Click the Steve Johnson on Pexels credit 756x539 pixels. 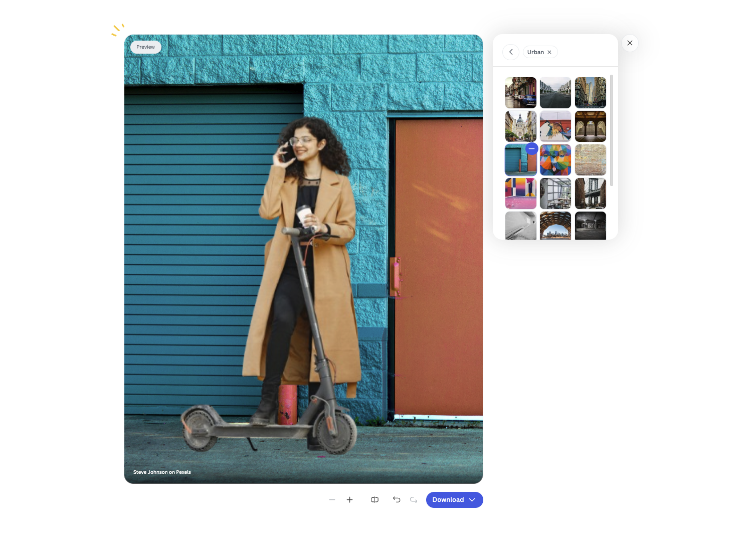162,472
